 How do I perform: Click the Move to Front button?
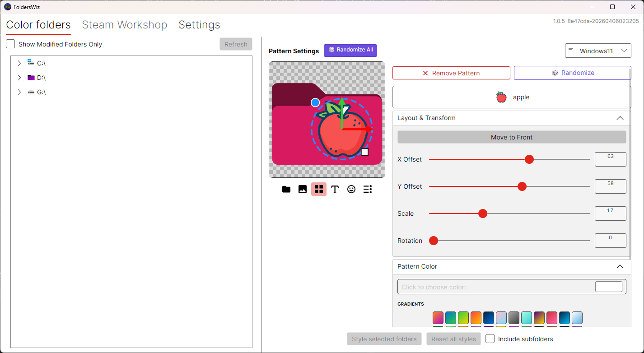(511, 137)
